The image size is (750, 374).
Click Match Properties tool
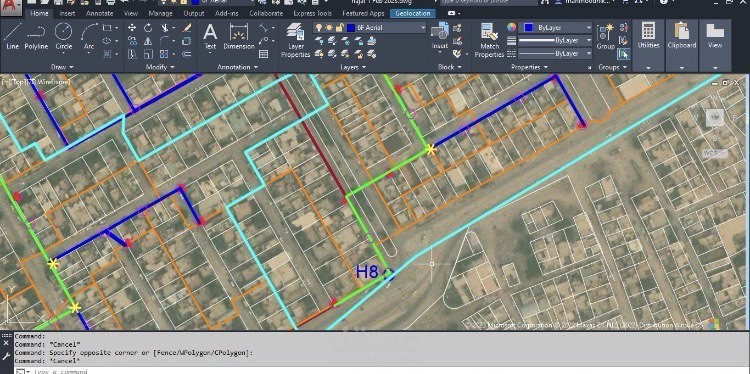click(489, 40)
